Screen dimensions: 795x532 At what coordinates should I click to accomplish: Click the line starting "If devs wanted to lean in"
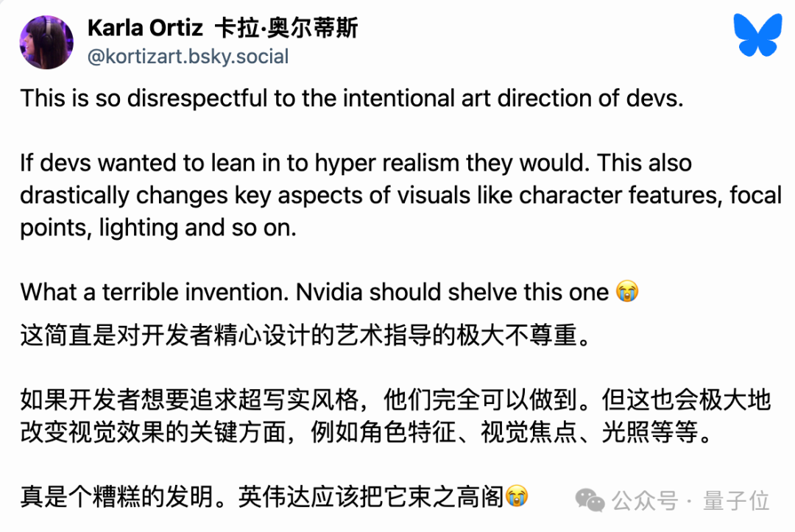(356, 163)
